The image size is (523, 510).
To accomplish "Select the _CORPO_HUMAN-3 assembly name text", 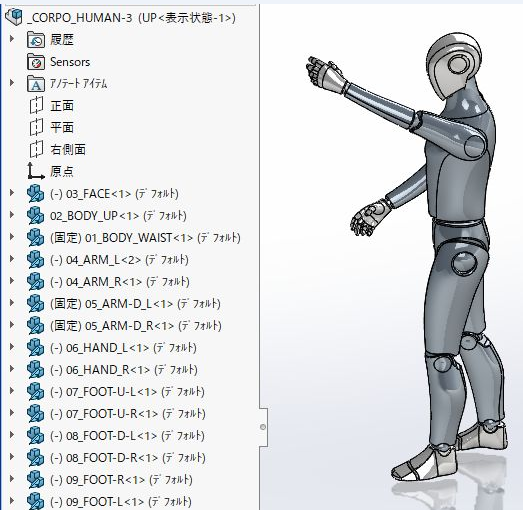I will point(80,18).
